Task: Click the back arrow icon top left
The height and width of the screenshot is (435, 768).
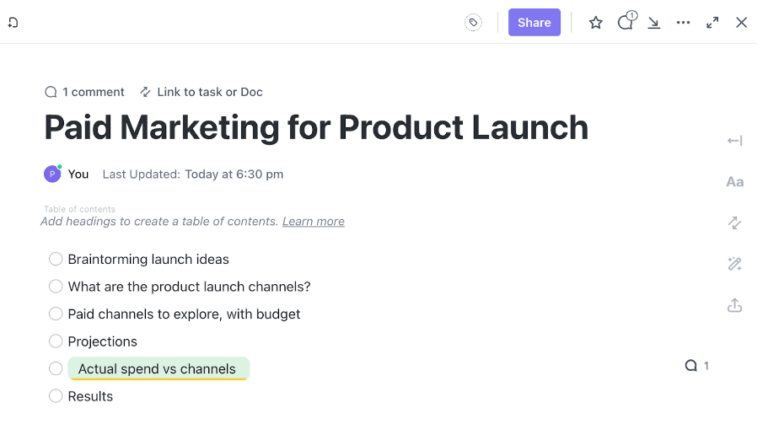Action: (x=13, y=23)
